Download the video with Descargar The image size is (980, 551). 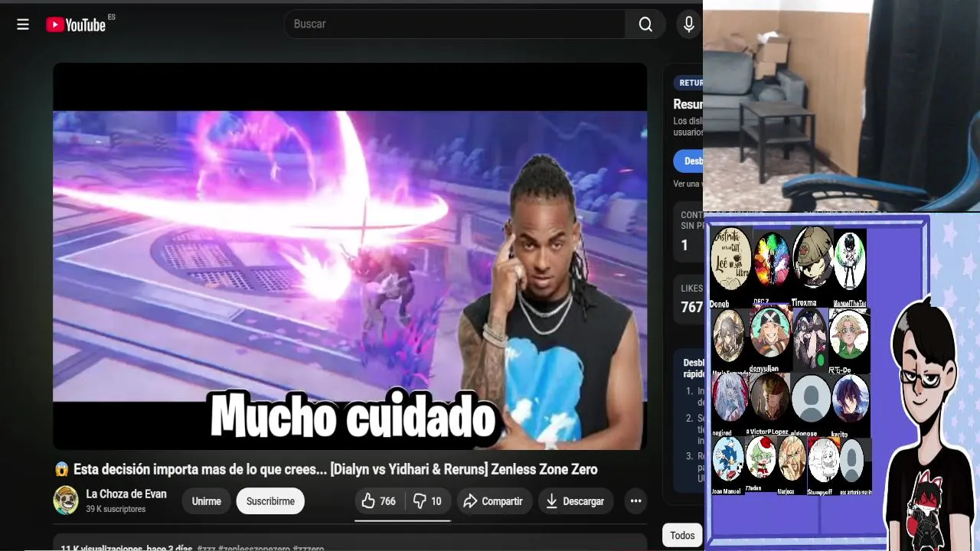click(575, 501)
